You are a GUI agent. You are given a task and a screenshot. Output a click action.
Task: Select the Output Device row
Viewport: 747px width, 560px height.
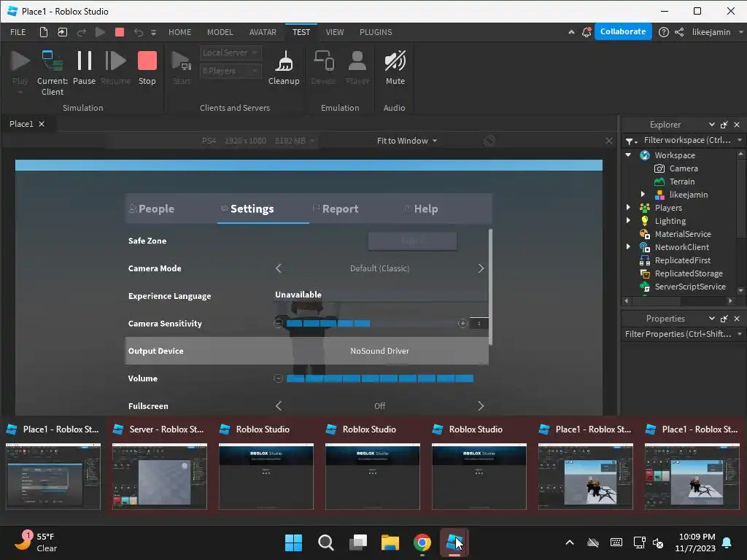click(x=307, y=351)
